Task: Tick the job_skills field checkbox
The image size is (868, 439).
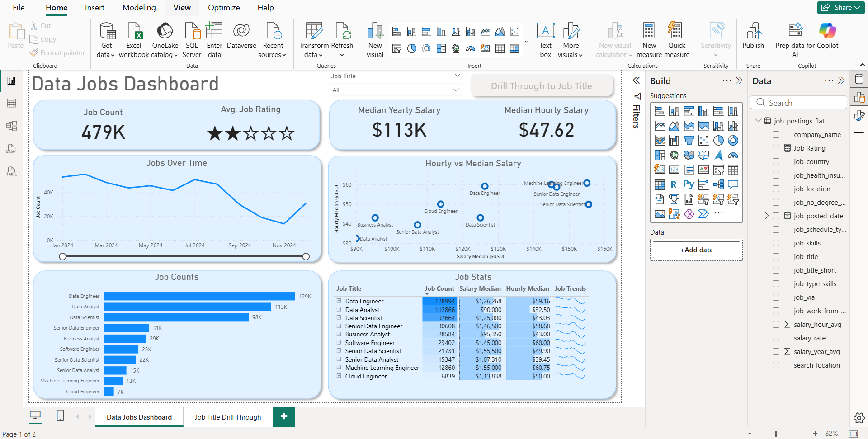Action: (776, 243)
